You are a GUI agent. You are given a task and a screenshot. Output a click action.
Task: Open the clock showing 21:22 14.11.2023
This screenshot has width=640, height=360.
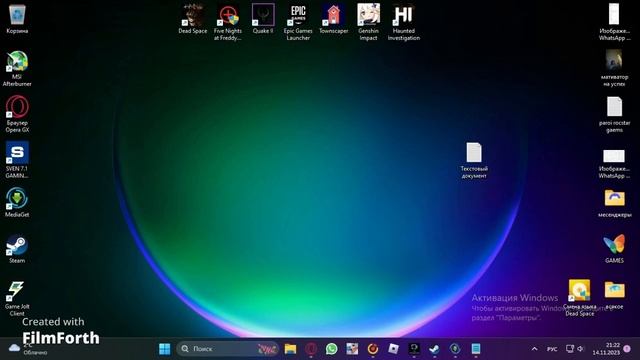pyautogui.click(x=606, y=349)
